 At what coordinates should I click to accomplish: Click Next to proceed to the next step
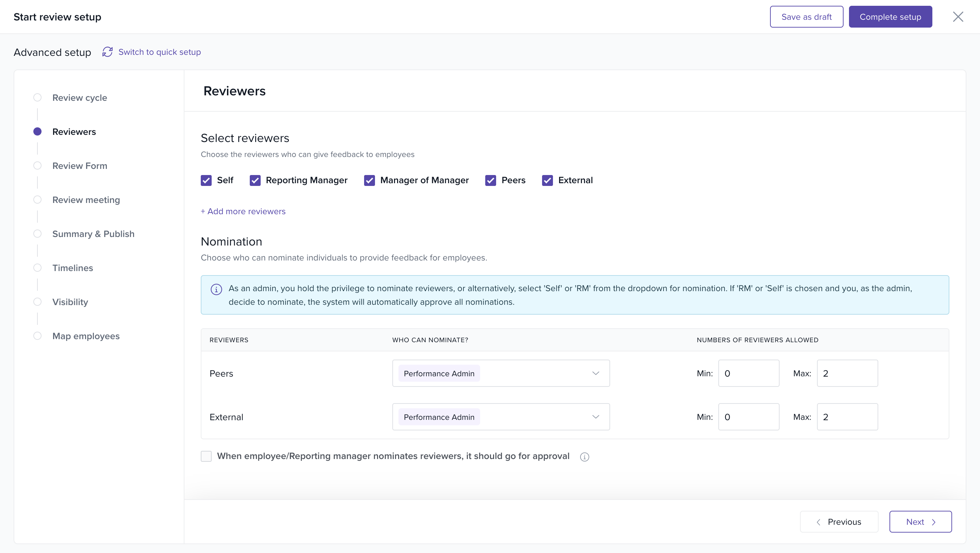[x=920, y=522]
